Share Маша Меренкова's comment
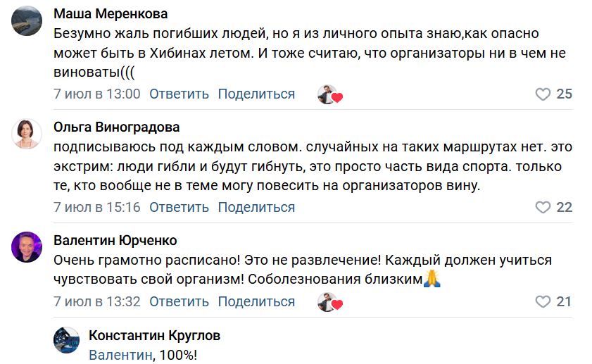 coord(256,94)
